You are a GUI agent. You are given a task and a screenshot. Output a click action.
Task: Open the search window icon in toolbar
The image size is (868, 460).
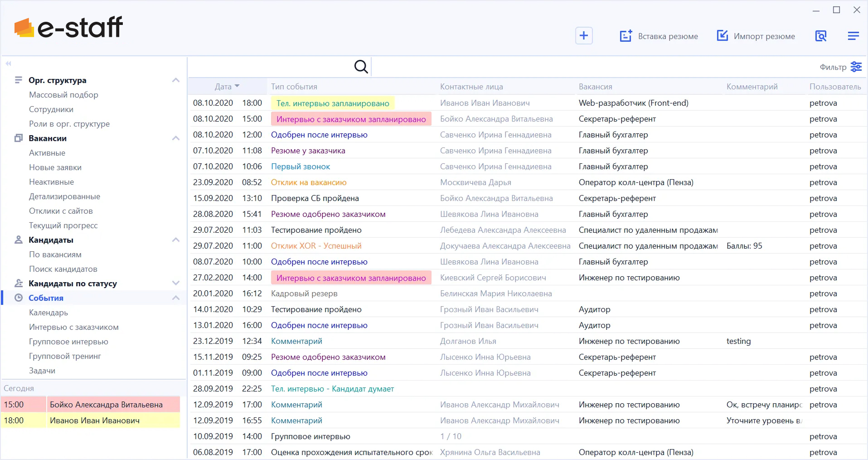point(820,36)
